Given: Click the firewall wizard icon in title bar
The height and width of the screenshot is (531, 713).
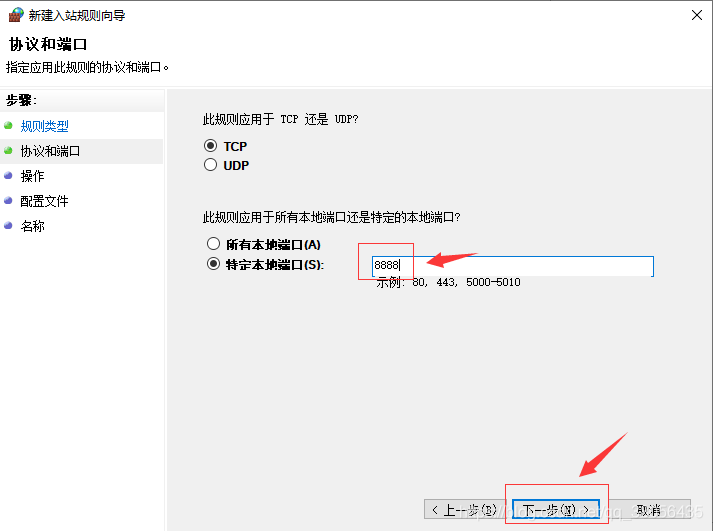Looking at the screenshot, I should click(x=16, y=15).
